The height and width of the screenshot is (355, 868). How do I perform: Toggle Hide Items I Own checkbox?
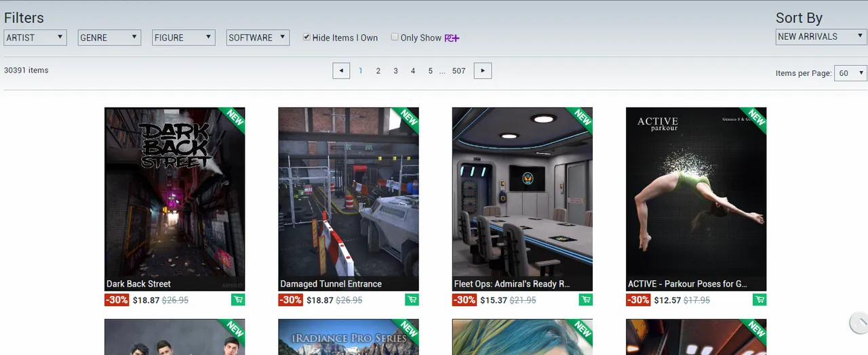pos(307,37)
